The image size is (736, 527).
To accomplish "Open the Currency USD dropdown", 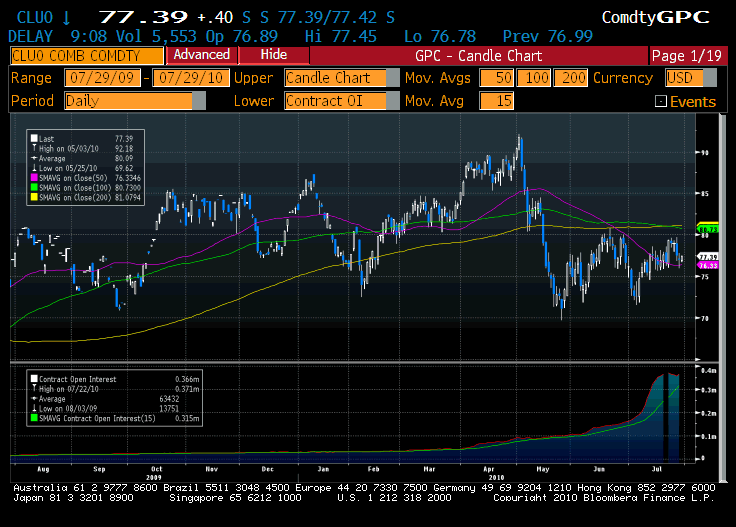I will (685, 78).
